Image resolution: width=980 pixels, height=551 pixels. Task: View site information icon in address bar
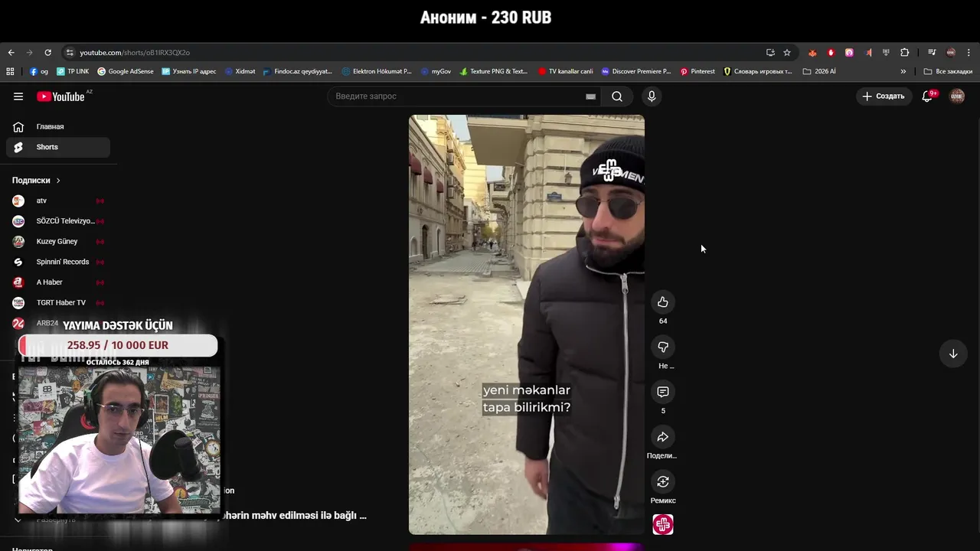(70, 53)
